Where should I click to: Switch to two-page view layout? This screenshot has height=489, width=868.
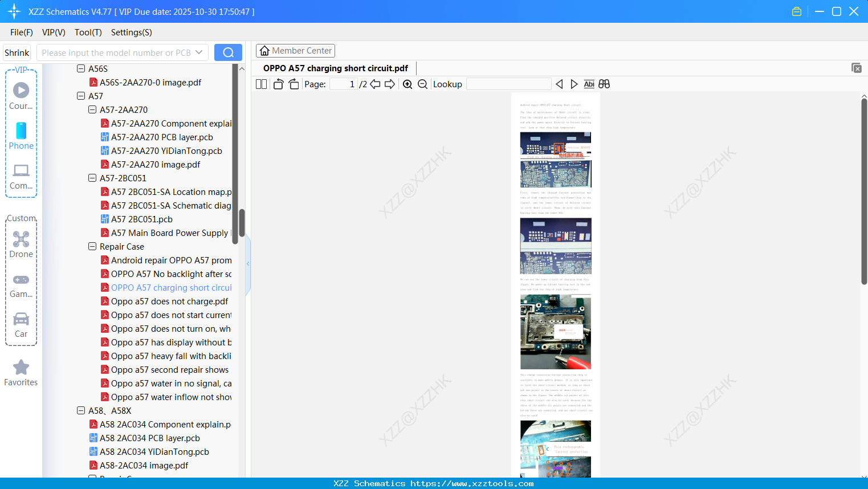click(x=261, y=84)
